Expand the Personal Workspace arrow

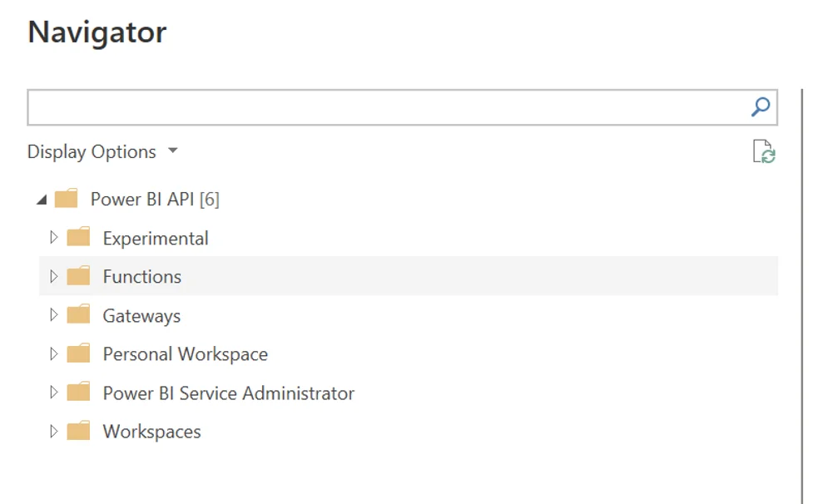[x=54, y=354]
